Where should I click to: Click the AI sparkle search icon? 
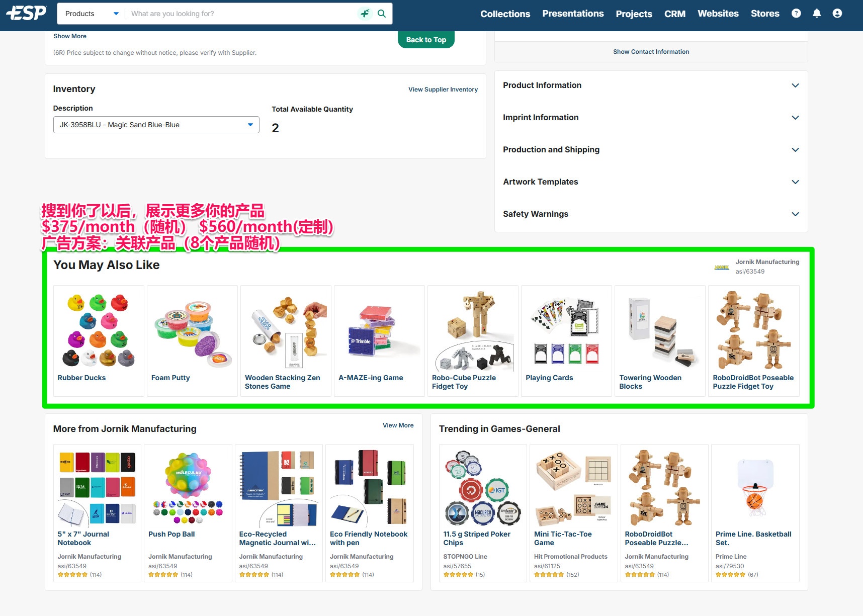click(365, 14)
